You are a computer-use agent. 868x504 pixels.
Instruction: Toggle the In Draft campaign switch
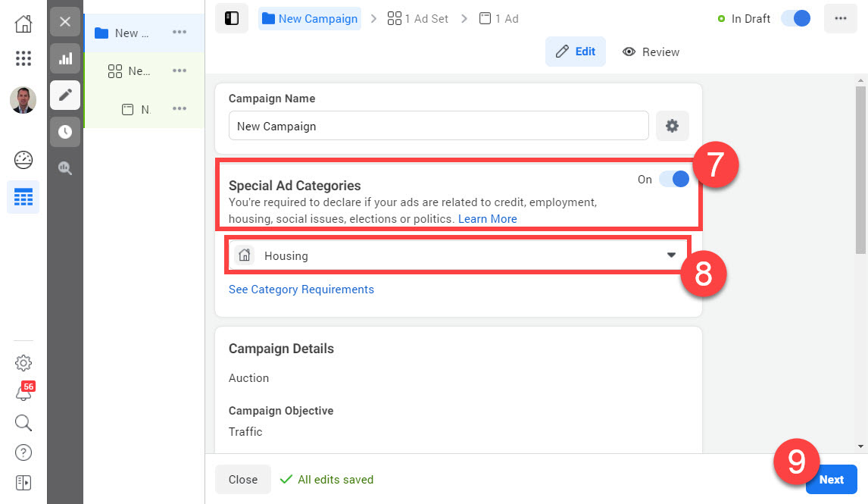[795, 18]
